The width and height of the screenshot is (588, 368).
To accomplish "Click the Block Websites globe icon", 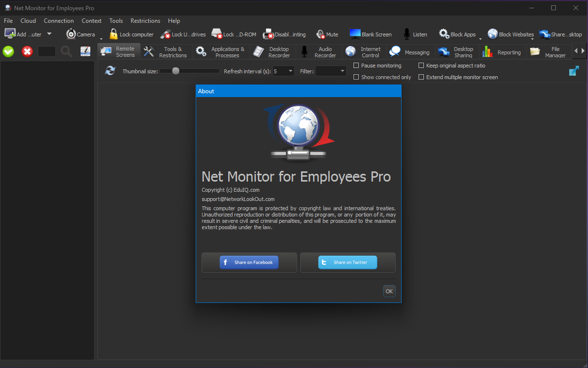I will [x=493, y=34].
